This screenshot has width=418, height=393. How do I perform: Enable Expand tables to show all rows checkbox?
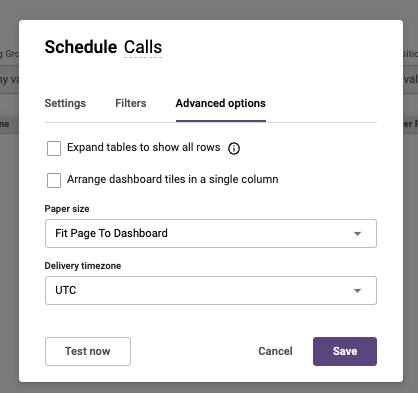tap(54, 148)
